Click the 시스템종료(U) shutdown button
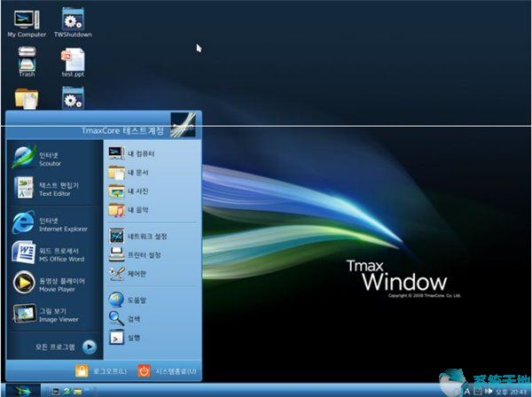This screenshot has height=397, width=532. pos(168,371)
